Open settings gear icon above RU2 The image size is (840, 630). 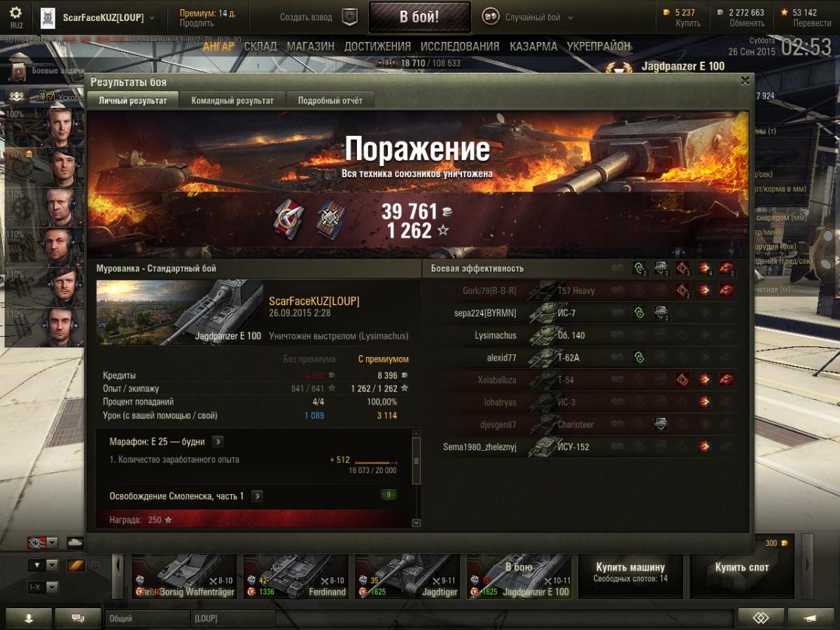pyautogui.click(x=16, y=13)
